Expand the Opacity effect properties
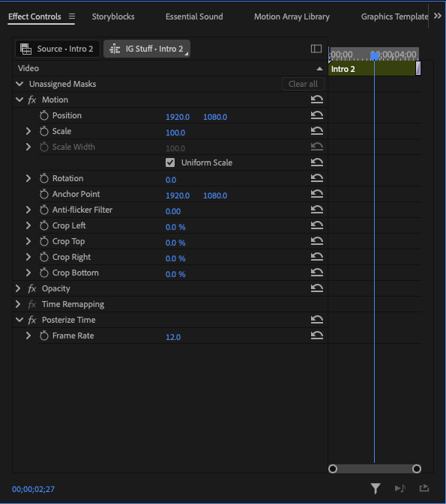 pyautogui.click(x=18, y=288)
